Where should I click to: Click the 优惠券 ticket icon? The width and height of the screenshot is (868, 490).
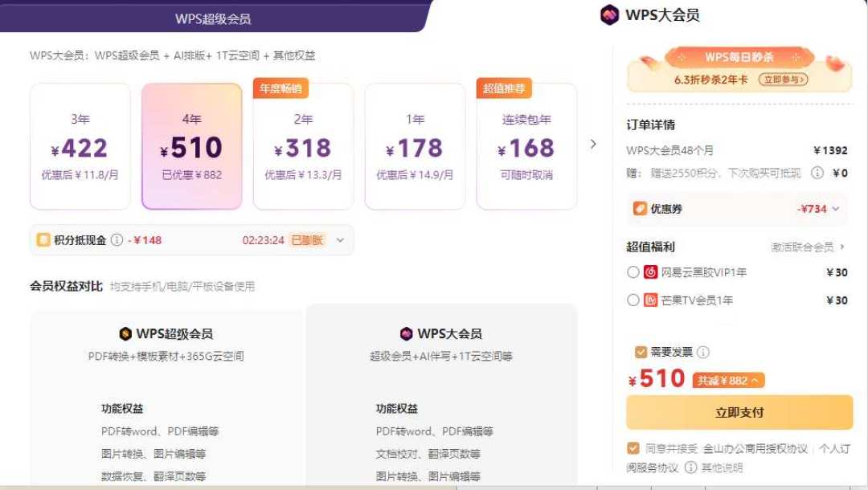[640, 209]
